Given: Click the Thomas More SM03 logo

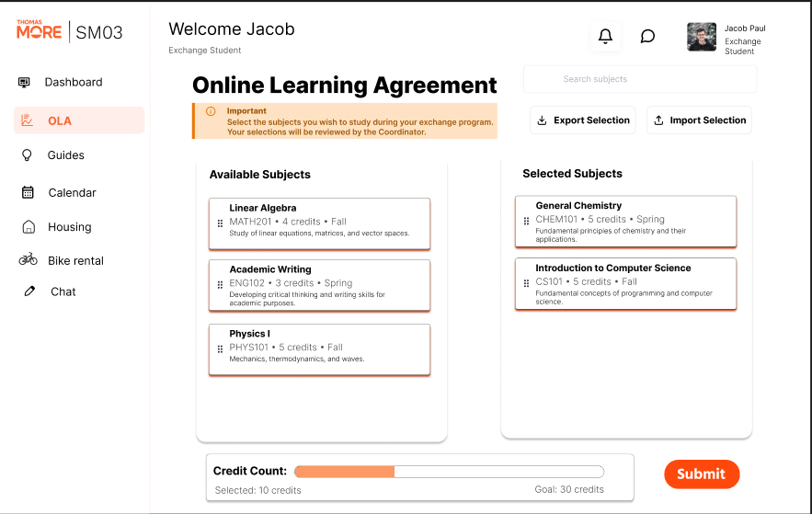Looking at the screenshot, I should [70, 32].
